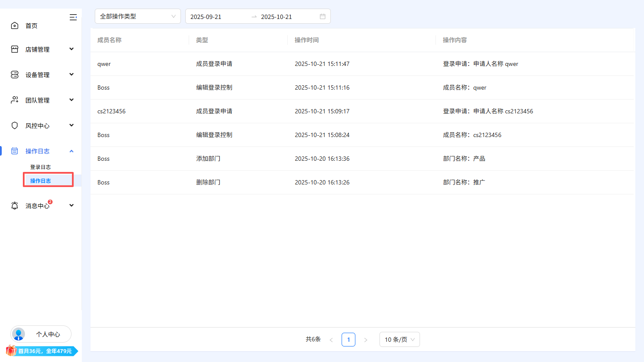
Task: Open 消息中心 via the bell icon
Action: (15, 206)
